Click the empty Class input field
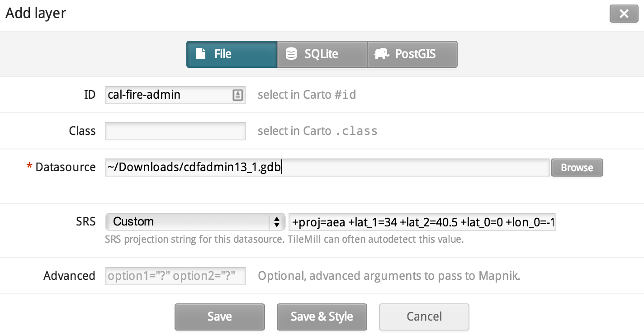The image size is (644, 336). point(175,131)
